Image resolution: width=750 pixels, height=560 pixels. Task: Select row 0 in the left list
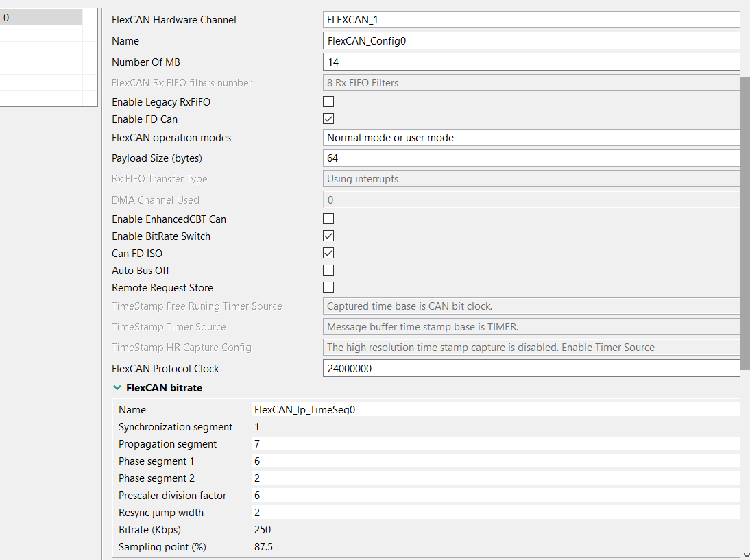coord(41,18)
